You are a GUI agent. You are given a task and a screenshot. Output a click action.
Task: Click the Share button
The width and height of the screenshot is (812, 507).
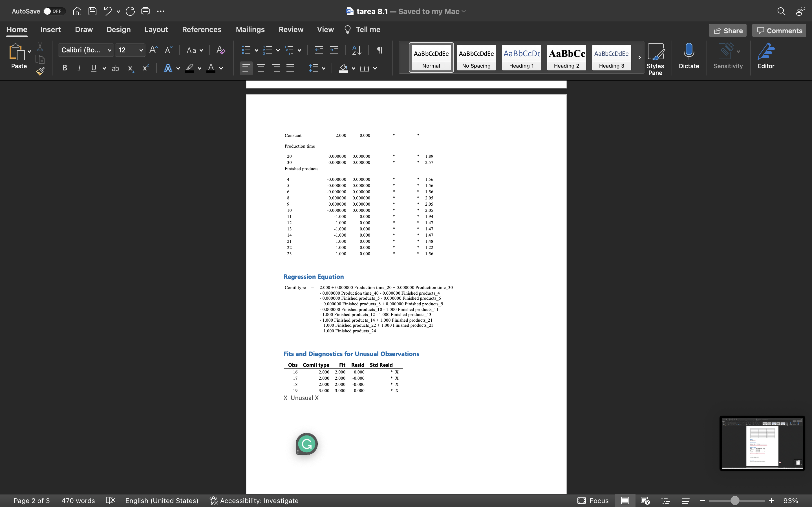point(727,30)
